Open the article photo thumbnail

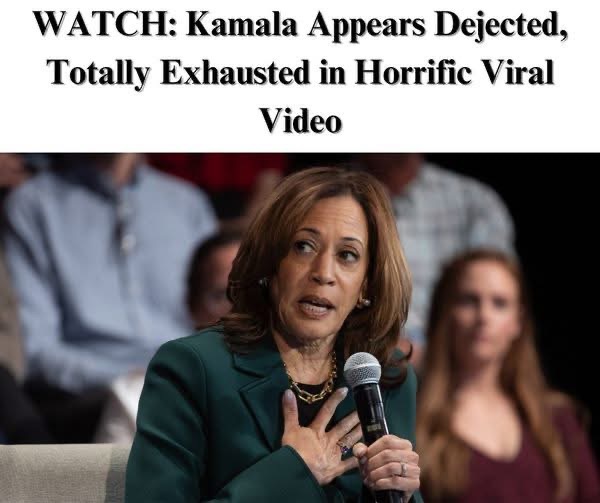pyautogui.click(x=300, y=328)
